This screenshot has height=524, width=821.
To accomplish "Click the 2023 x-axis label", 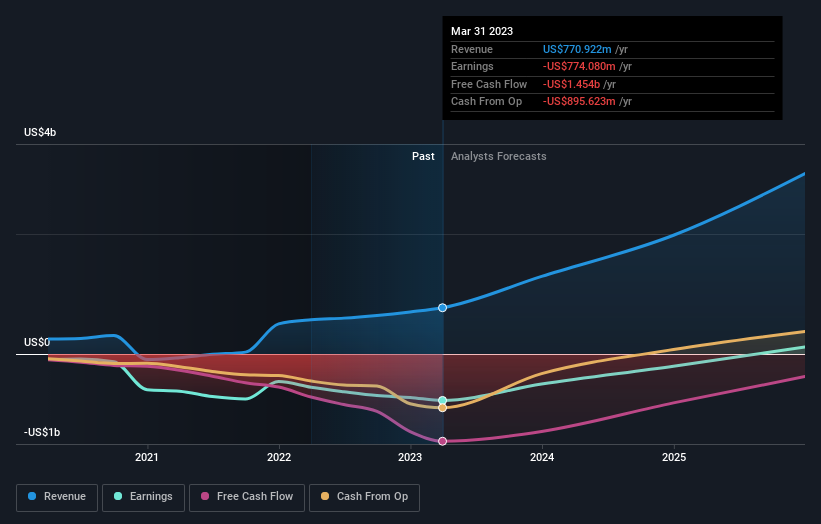I will [x=409, y=457].
